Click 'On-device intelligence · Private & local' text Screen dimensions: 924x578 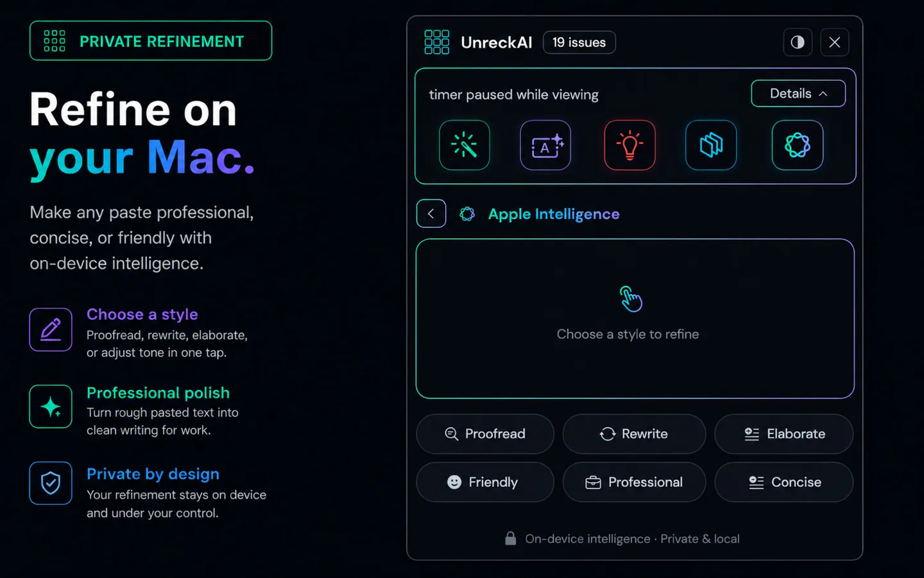tap(632, 539)
